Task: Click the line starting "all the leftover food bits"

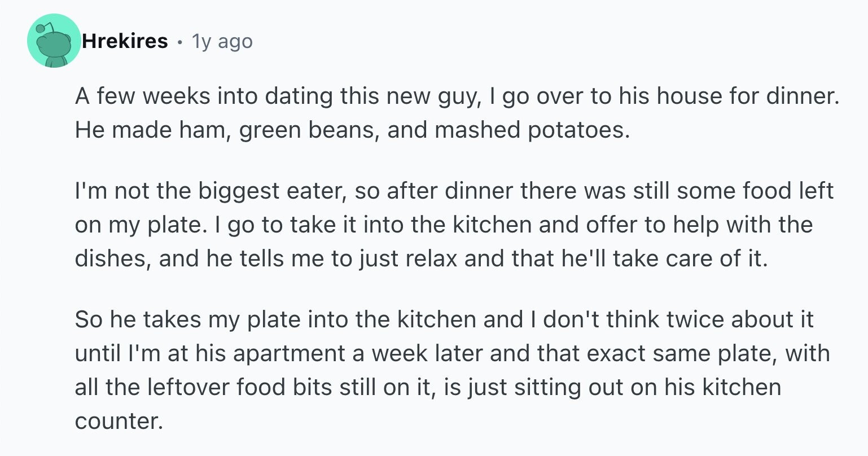Action: pyautogui.click(x=428, y=388)
